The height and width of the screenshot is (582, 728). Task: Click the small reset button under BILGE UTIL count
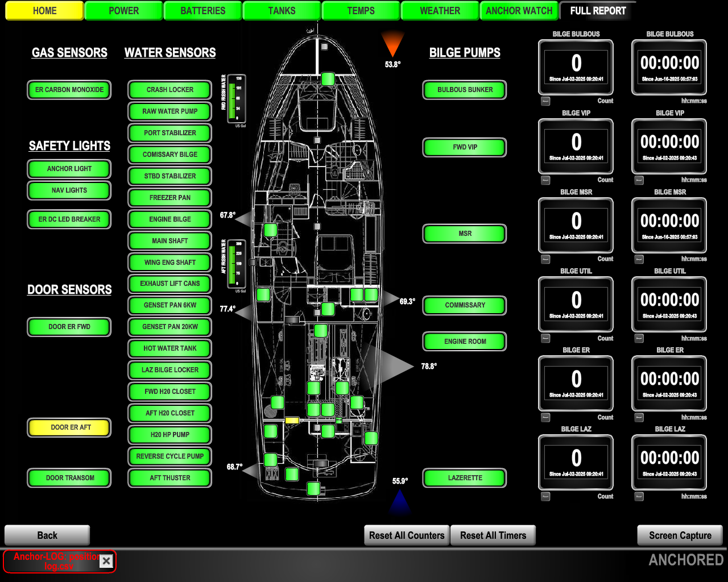[545, 338]
